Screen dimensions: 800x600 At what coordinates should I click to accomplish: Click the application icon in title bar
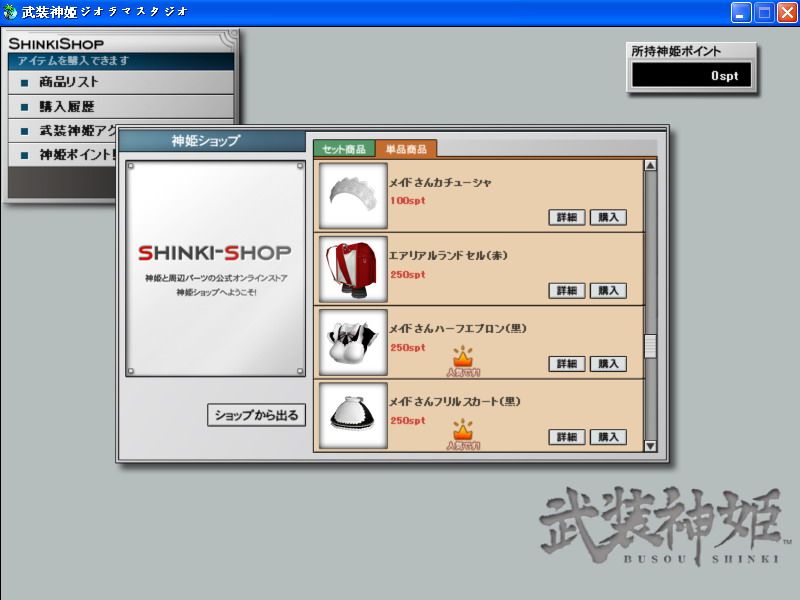pyautogui.click(x=10, y=12)
